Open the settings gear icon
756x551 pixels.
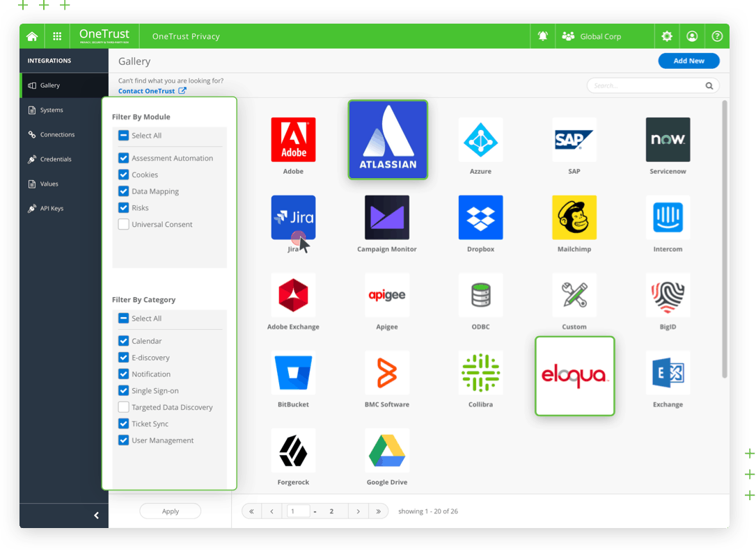pyautogui.click(x=667, y=36)
